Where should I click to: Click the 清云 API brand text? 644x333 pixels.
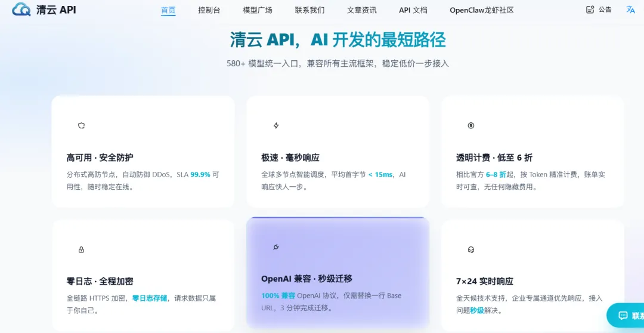56,10
